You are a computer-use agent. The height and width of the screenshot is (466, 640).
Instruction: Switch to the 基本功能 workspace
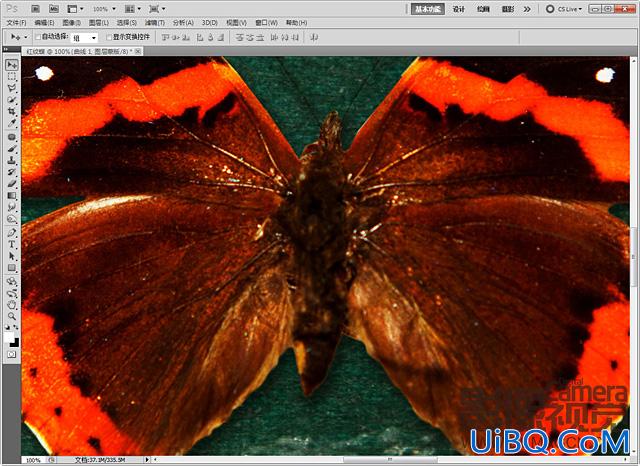[428, 9]
